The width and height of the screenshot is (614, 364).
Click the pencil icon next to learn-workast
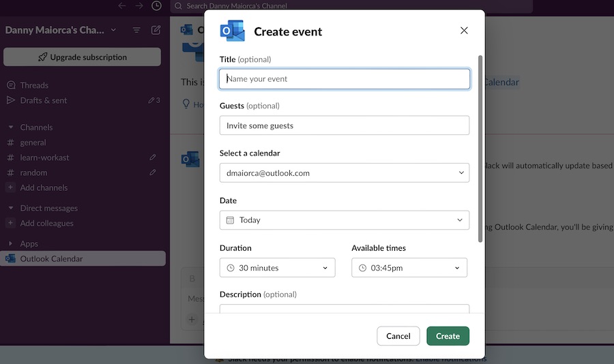click(x=153, y=157)
